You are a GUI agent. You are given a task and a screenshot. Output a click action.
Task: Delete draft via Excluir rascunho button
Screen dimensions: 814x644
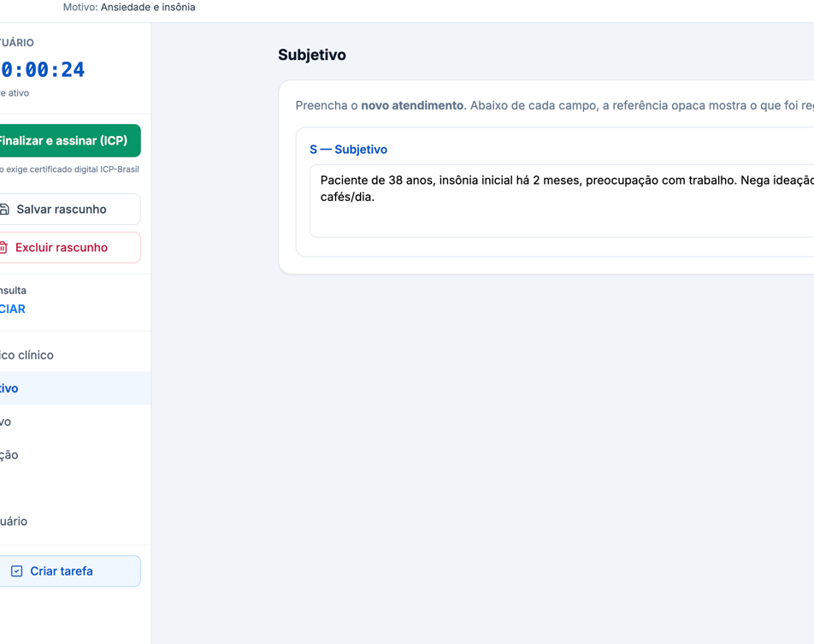click(x=69, y=248)
